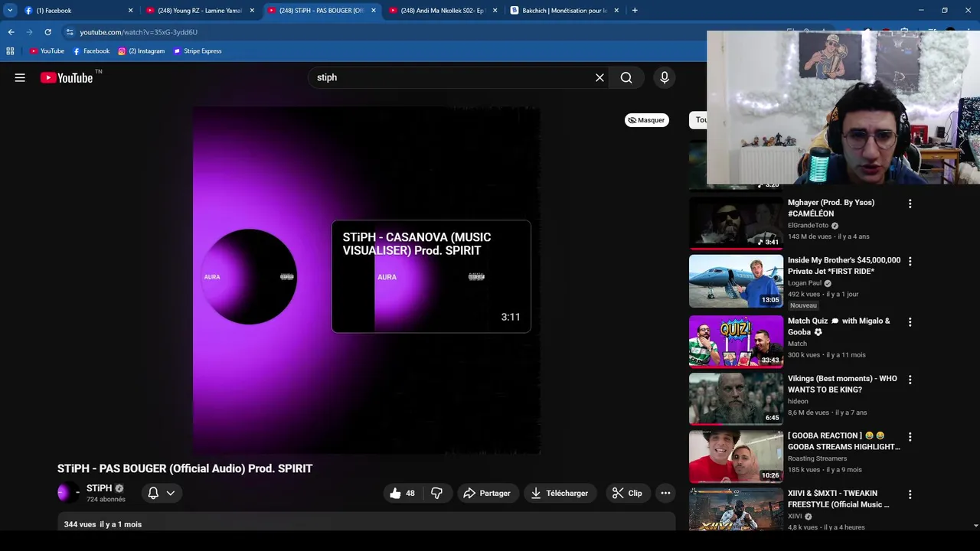The height and width of the screenshot is (551, 980).
Task: Open Match Quiz video thumbnail
Action: coord(736,341)
